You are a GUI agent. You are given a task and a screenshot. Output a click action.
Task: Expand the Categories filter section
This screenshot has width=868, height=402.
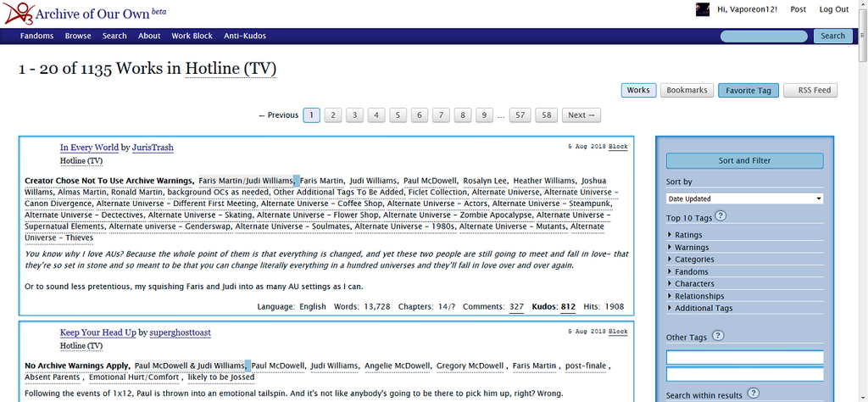tap(694, 260)
